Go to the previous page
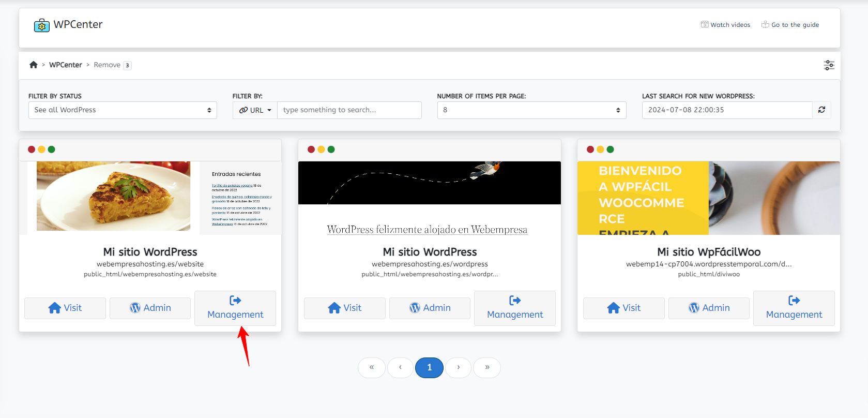 (400, 367)
